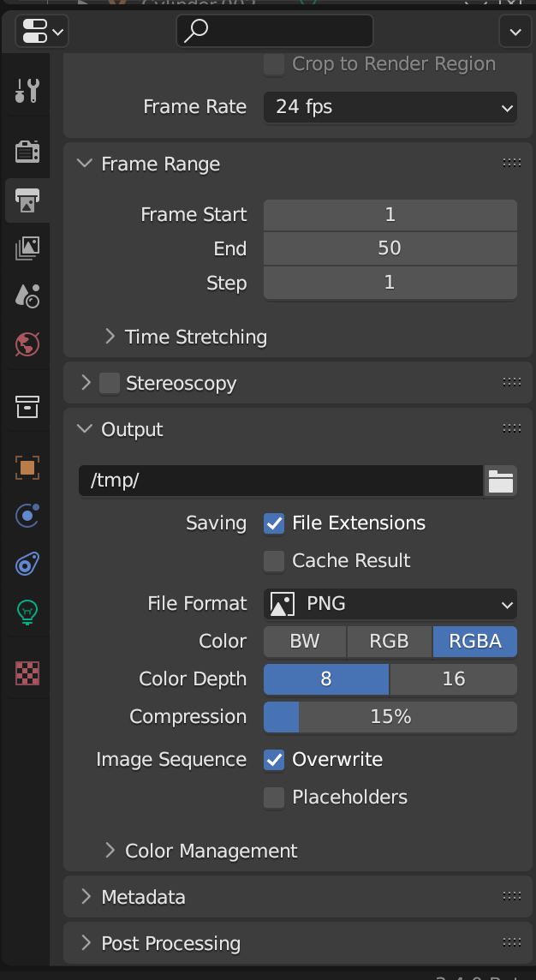
Task: Click the Post Processing panel drag handle
Action: click(x=512, y=942)
